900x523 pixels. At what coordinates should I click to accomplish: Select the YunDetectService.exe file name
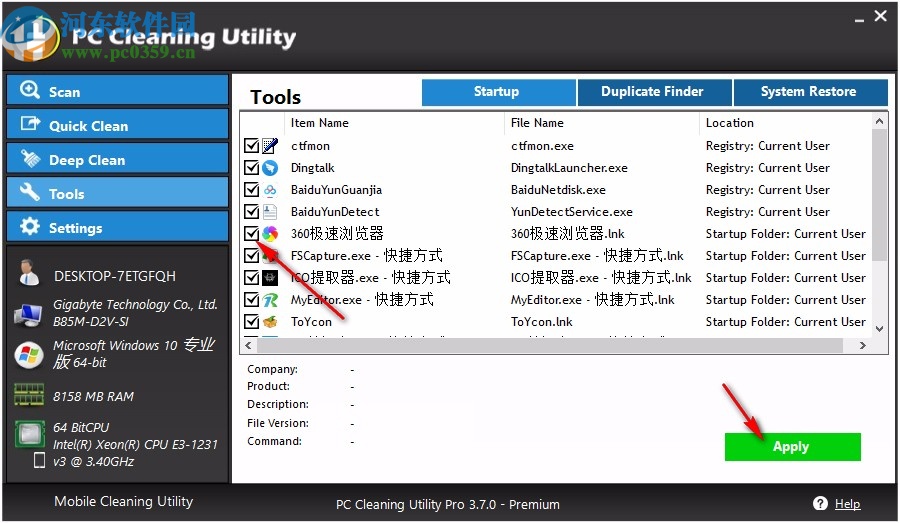pyautogui.click(x=572, y=212)
